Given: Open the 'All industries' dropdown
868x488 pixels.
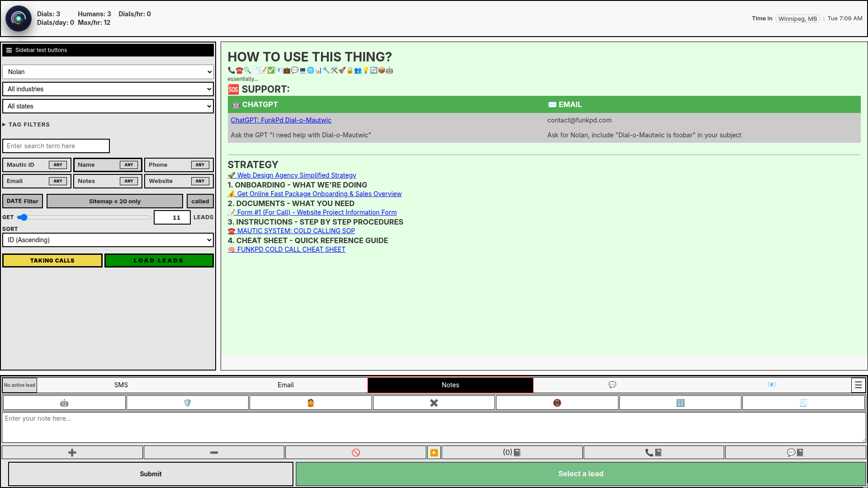Looking at the screenshot, I should (108, 89).
